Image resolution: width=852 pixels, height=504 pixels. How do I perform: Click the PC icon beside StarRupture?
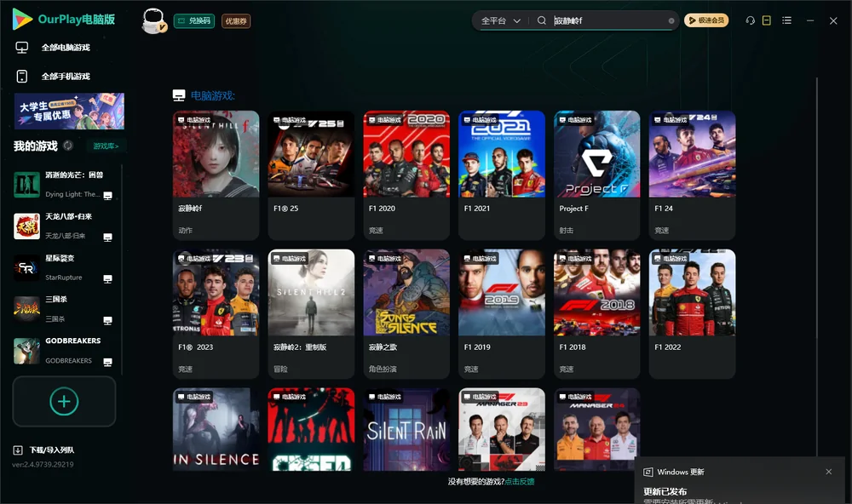click(x=107, y=279)
